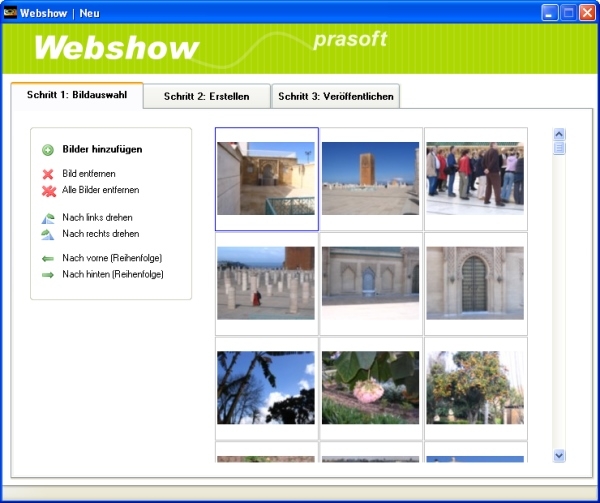The width and height of the screenshot is (600, 503).
Task: Click the green left arrow Nach vorne icon
Action: [x=48, y=258]
